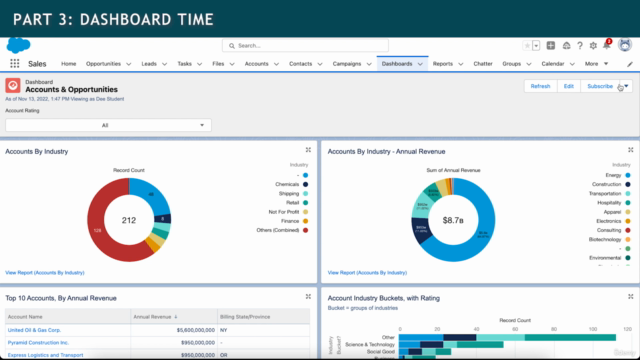The image size is (640, 360).
Task: Click the favorites star icon
Action: 527,46
